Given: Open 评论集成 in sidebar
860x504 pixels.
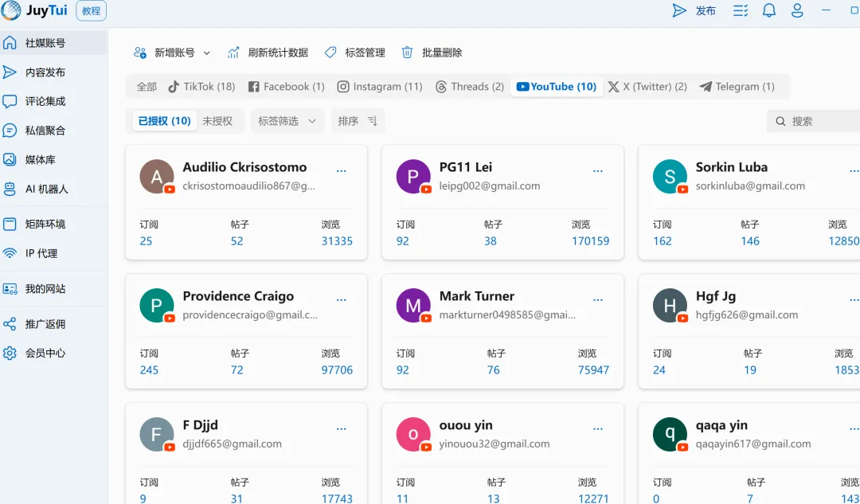Looking at the screenshot, I should (x=53, y=101).
